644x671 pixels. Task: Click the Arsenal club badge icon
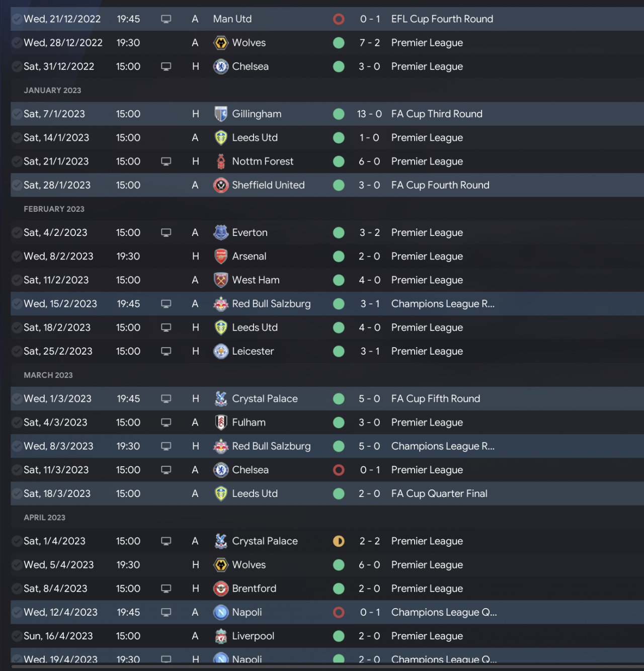click(x=221, y=257)
